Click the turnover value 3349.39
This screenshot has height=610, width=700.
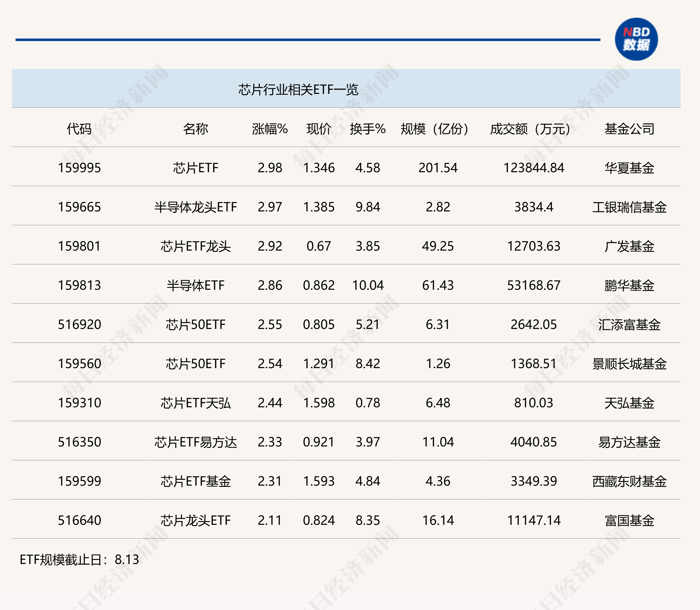coord(533,481)
